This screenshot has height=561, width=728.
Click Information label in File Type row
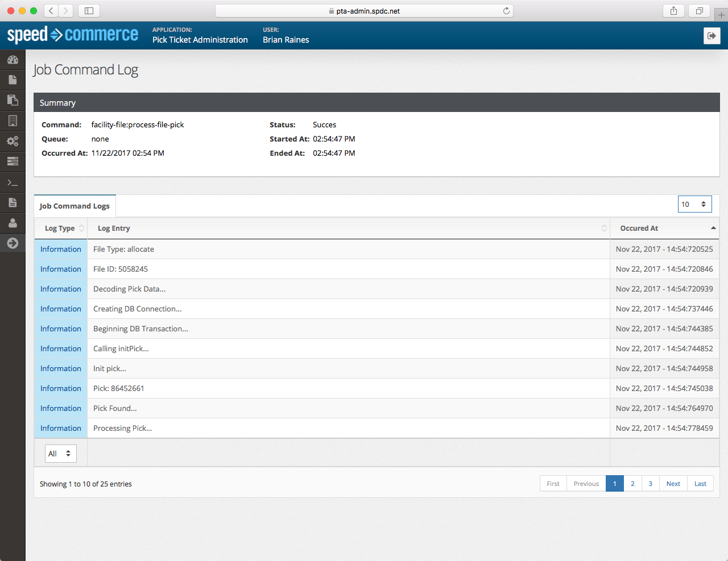tap(61, 249)
